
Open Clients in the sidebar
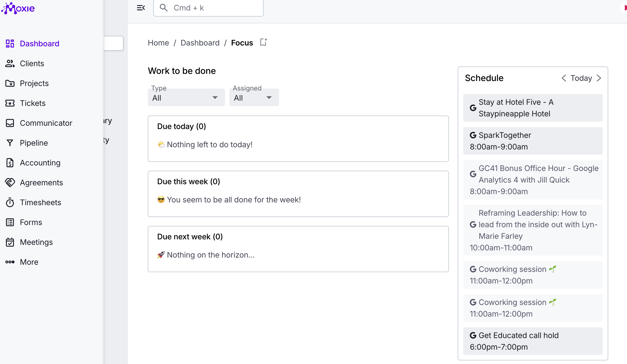32,63
